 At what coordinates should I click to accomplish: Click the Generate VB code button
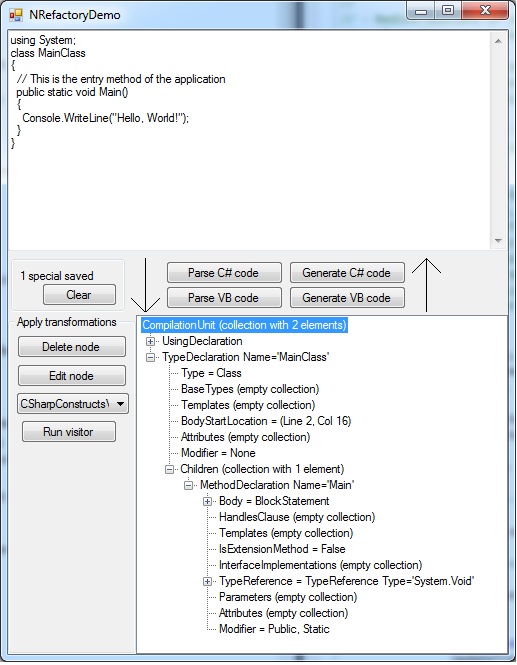coord(347,298)
